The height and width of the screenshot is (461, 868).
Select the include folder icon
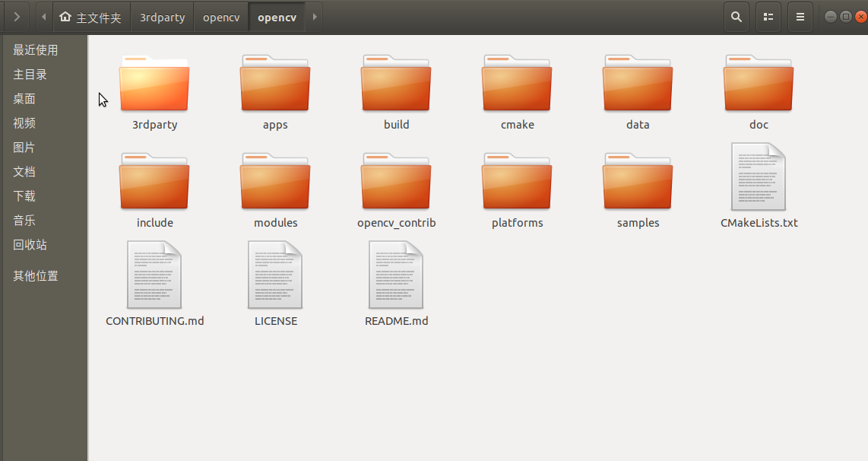click(x=154, y=181)
